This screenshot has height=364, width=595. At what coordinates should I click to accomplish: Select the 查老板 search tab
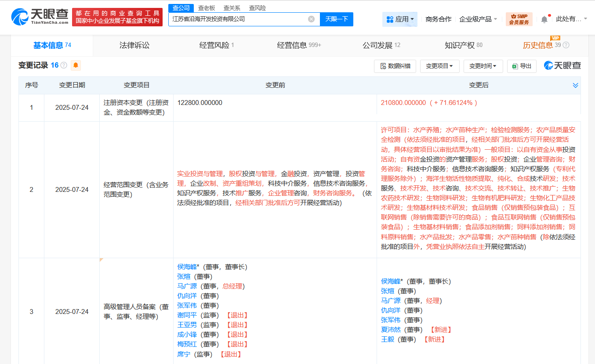207,8
